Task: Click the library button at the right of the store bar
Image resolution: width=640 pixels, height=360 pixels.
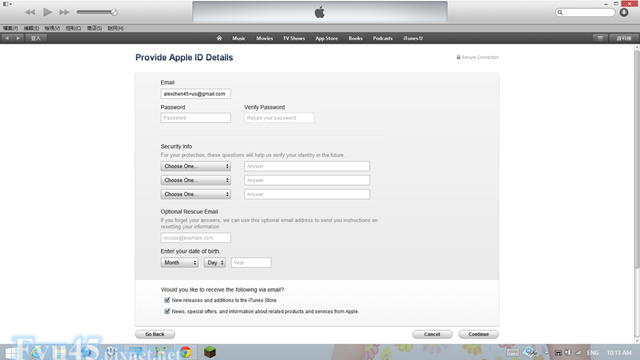Action: click(x=624, y=38)
